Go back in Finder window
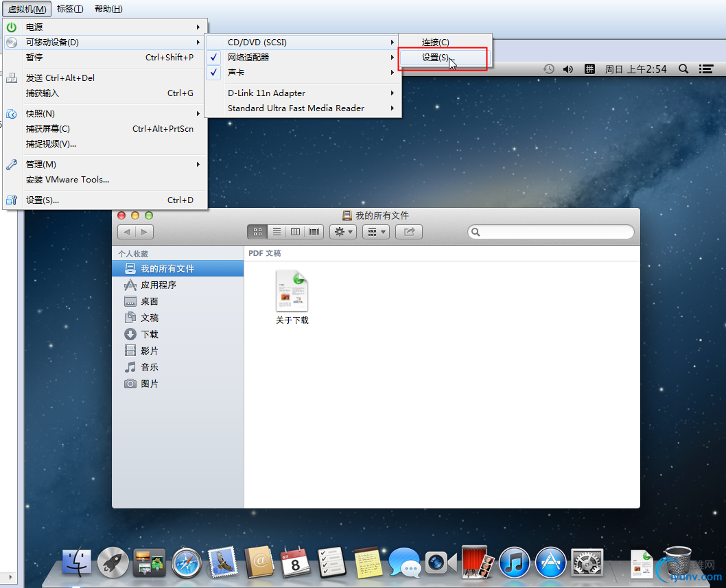Image resolution: width=726 pixels, height=588 pixels. click(127, 232)
